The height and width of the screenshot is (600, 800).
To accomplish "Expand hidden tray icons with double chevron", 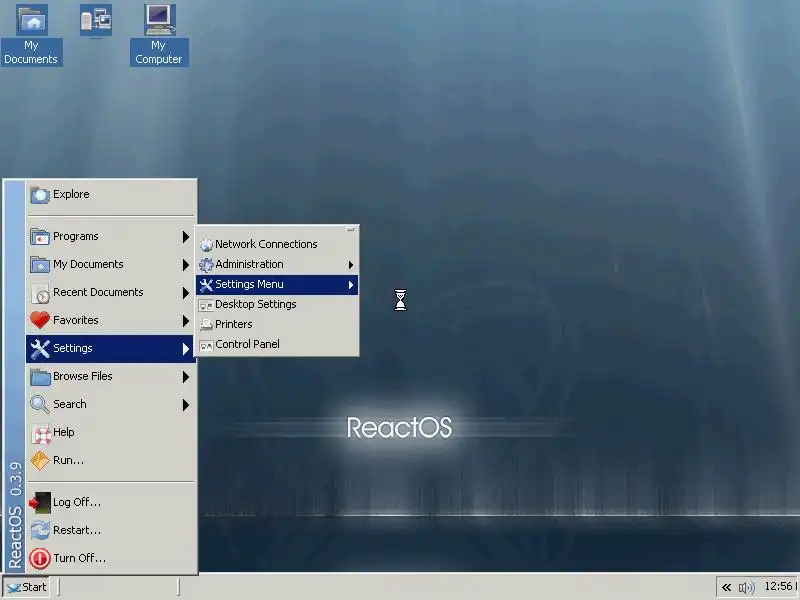I will [x=726, y=588].
